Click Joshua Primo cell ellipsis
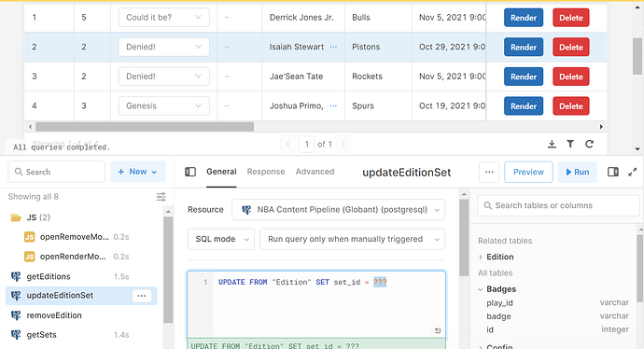Viewport: 644px width, 349px height. [x=333, y=106]
